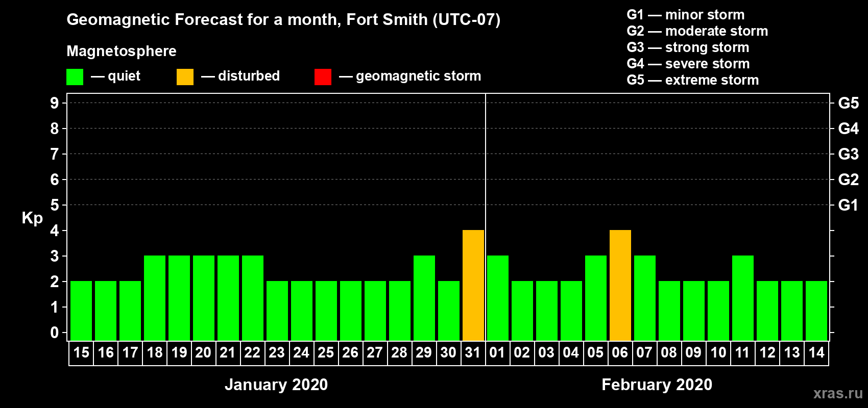Click the '— quiet' legend label
Image resolution: width=868 pixels, height=408 pixels.
[115, 76]
